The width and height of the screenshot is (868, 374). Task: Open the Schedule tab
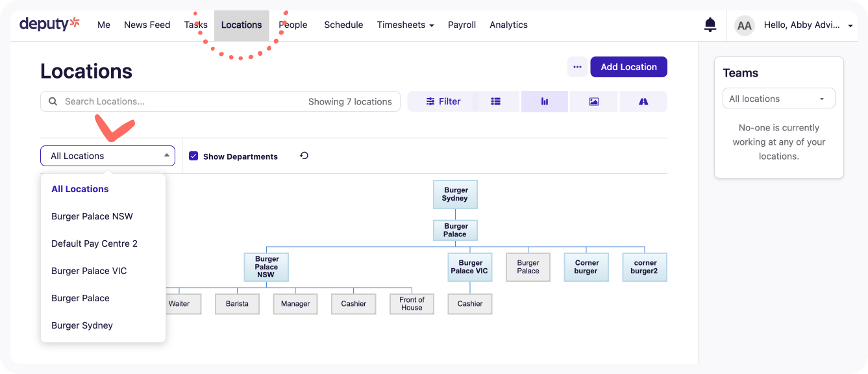pos(343,25)
